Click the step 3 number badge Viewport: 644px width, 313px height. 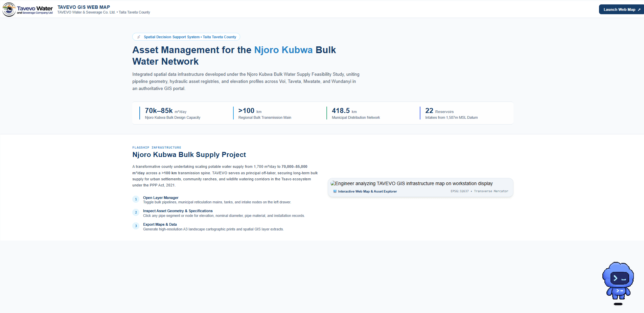pos(136,226)
